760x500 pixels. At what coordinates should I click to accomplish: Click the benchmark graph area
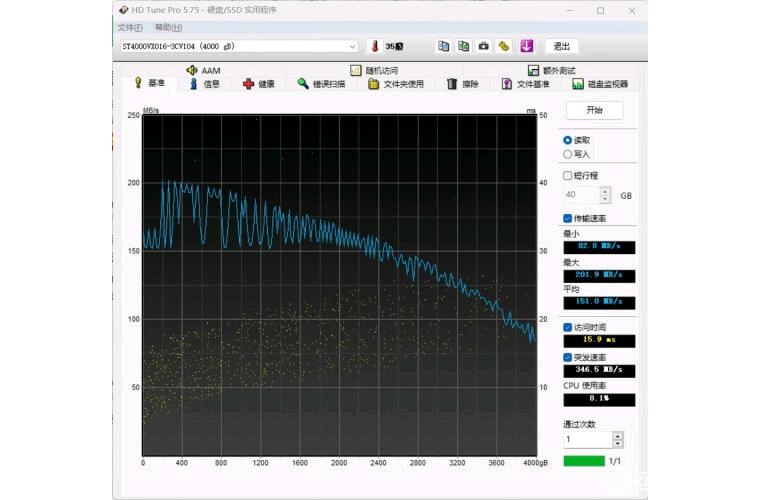click(x=339, y=285)
